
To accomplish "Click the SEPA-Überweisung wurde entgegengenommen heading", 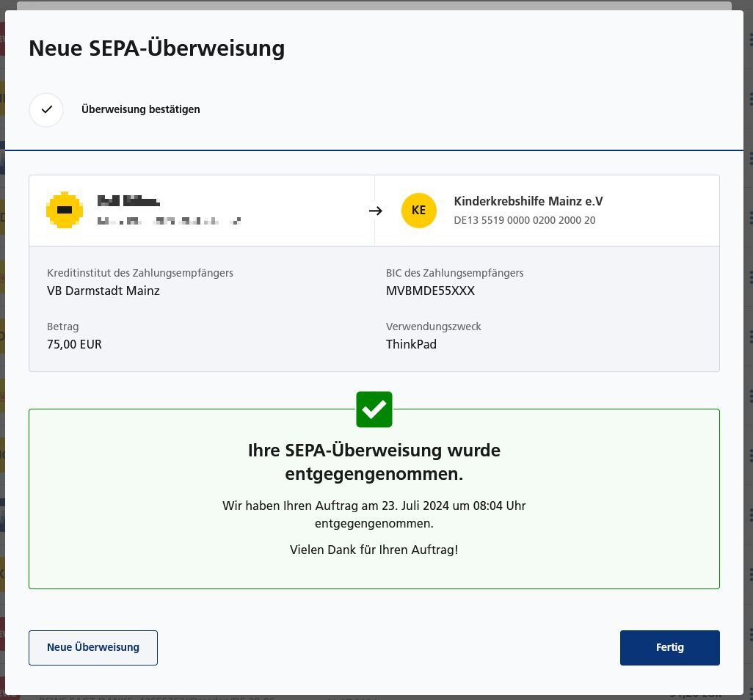I will pos(374,462).
